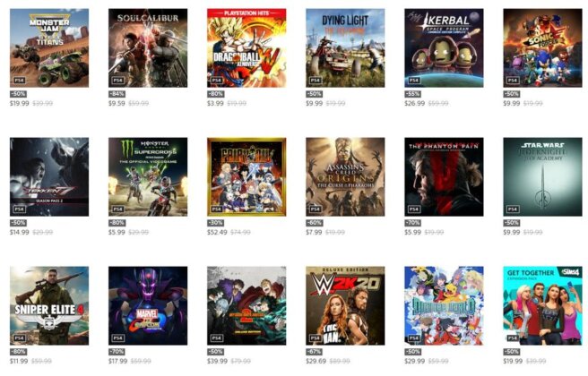Click the $52.49 price under Fairy Tail

pos(217,232)
